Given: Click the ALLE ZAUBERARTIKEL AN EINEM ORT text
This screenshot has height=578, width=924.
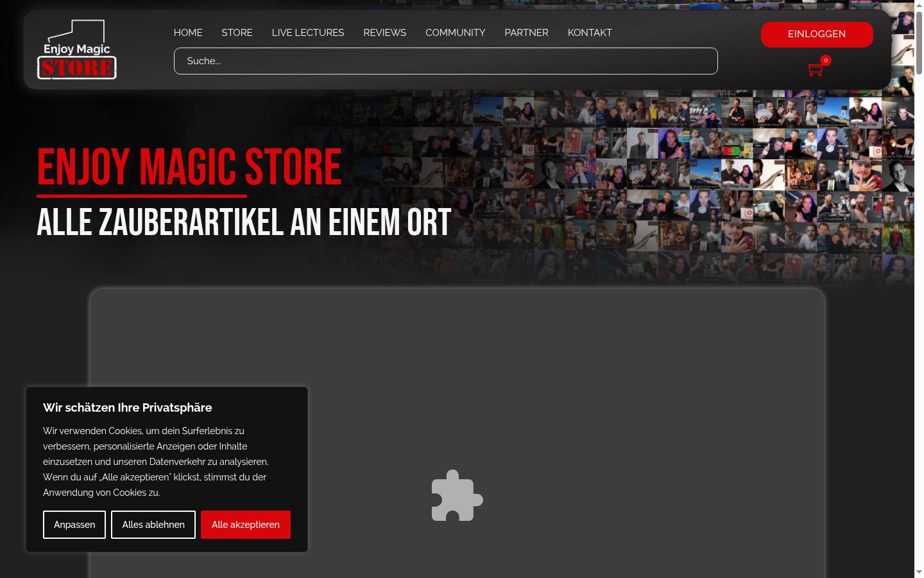Looking at the screenshot, I should 244,222.
